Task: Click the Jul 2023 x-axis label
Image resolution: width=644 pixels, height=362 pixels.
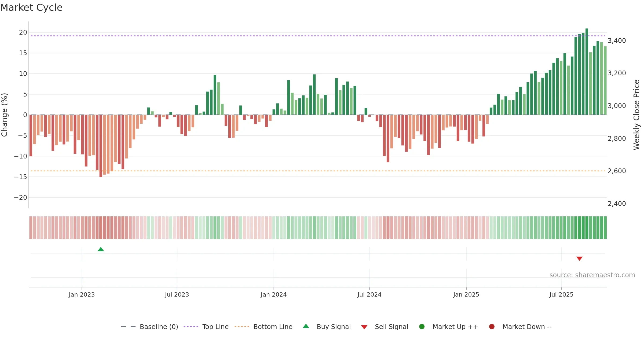Action: click(x=177, y=295)
